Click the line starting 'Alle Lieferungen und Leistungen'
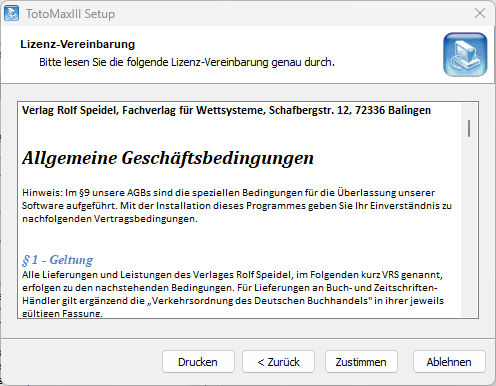The height and width of the screenshot is (386, 496). click(232, 275)
